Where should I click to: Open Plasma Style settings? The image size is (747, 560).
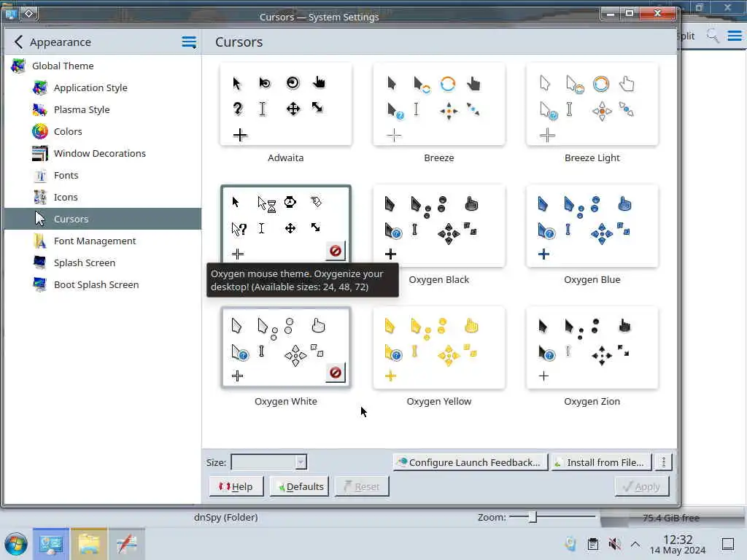[x=82, y=109]
